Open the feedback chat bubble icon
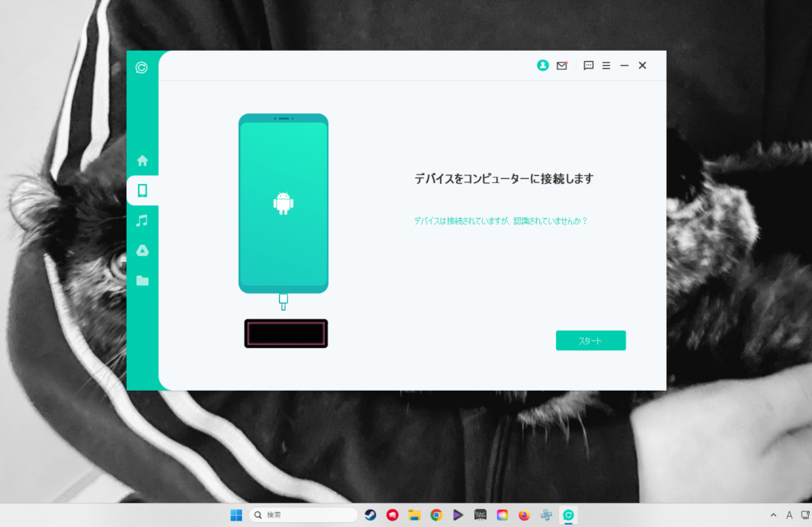Screen dimensions: 812x527 tap(588, 66)
